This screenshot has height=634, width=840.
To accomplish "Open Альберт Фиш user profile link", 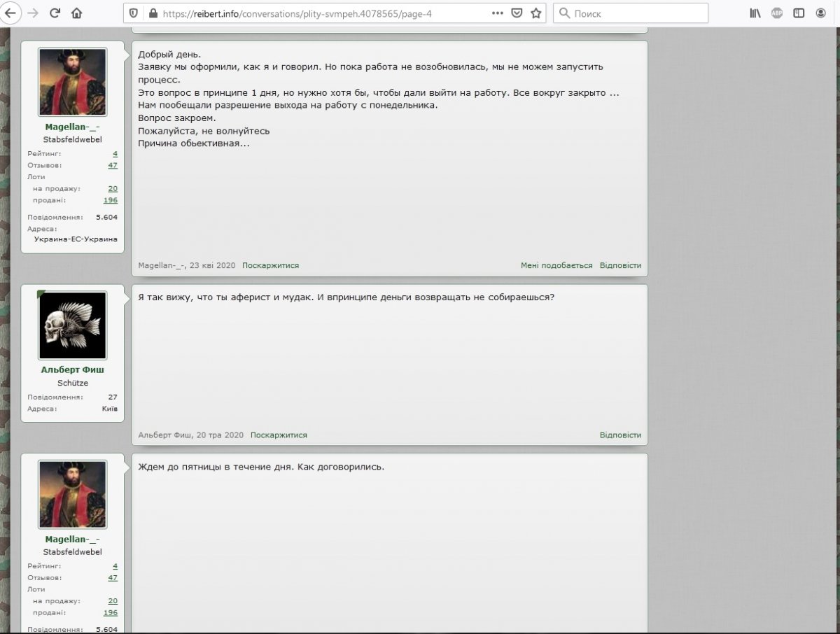I will 72,369.
